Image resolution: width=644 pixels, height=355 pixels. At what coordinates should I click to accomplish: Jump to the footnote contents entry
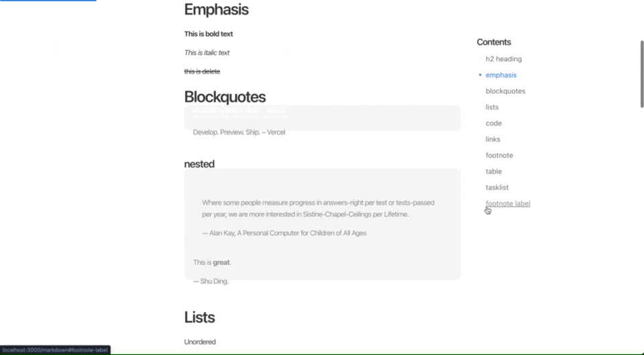click(499, 156)
